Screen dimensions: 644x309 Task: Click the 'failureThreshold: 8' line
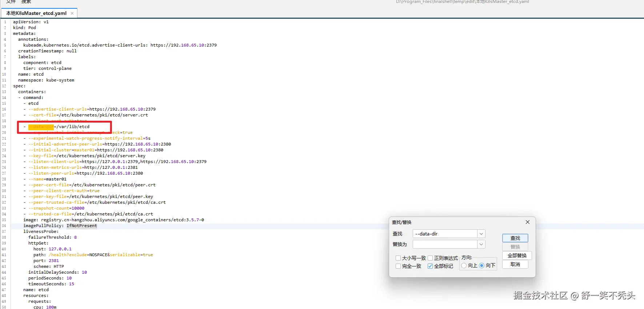point(52,237)
